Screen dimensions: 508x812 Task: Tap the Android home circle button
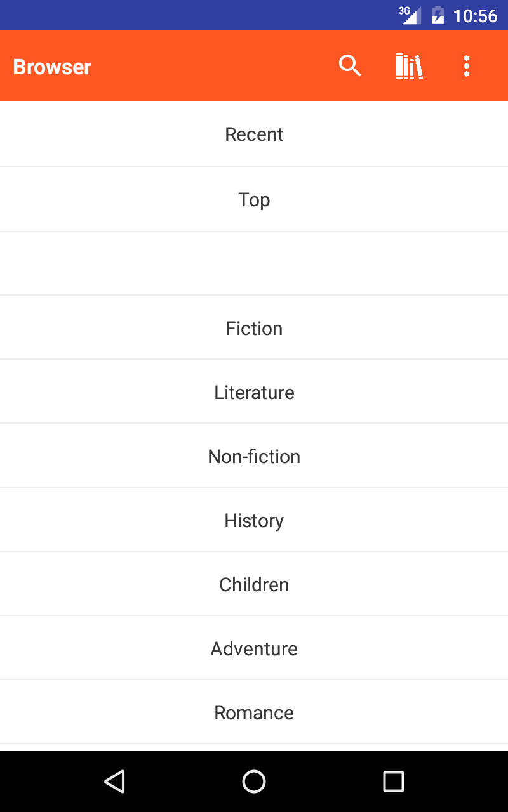coord(254,782)
